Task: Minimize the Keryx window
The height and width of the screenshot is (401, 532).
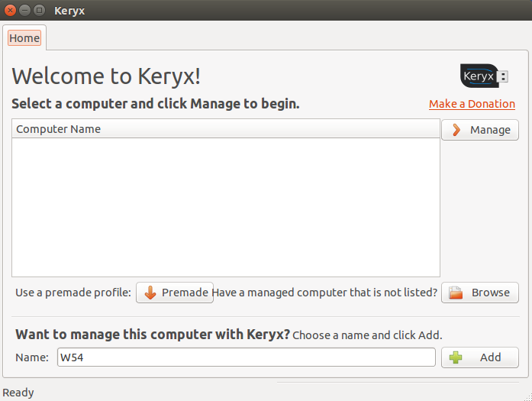Action: tap(24, 11)
